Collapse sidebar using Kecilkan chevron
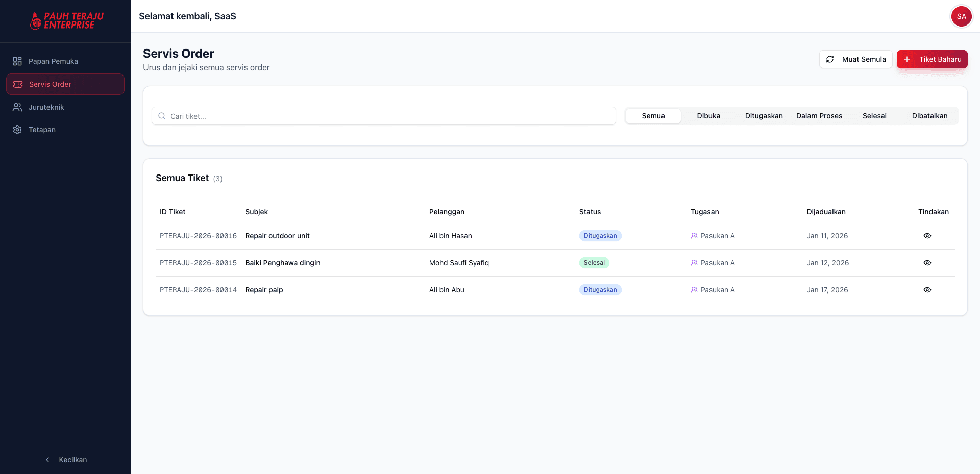This screenshot has width=980, height=474. point(48,460)
